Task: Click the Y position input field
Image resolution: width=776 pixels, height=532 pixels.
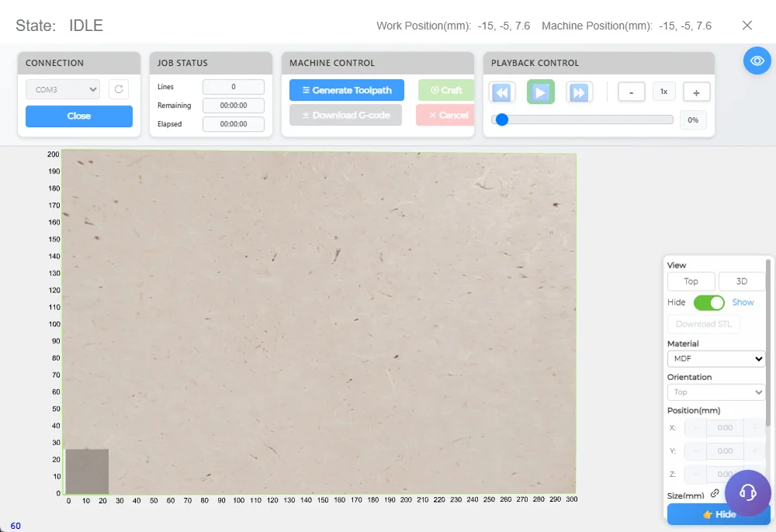Action: coord(725,451)
